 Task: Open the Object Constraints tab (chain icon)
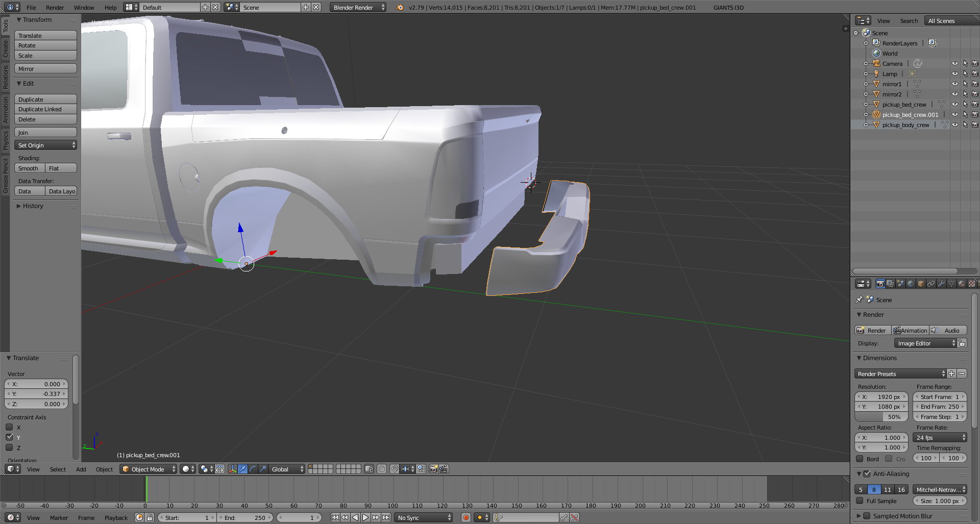click(x=931, y=284)
